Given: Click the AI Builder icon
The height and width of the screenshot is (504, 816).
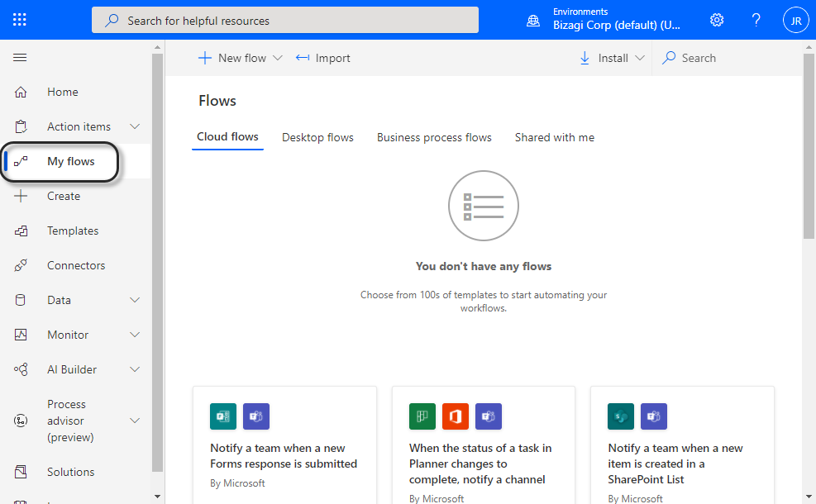Looking at the screenshot, I should pyautogui.click(x=21, y=369).
